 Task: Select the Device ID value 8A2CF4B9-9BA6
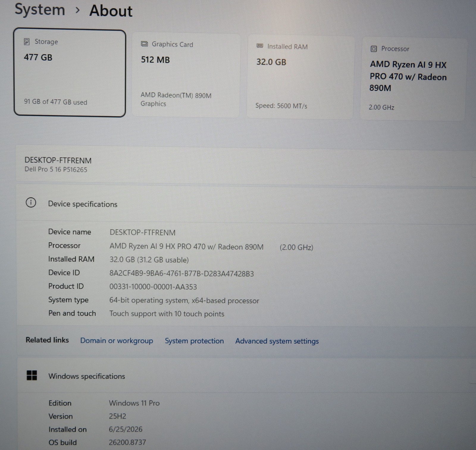181,273
